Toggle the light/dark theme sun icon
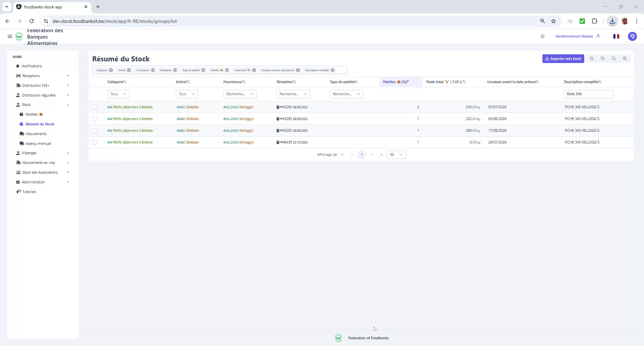The image size is (644, 346). [x=543, y=36]
